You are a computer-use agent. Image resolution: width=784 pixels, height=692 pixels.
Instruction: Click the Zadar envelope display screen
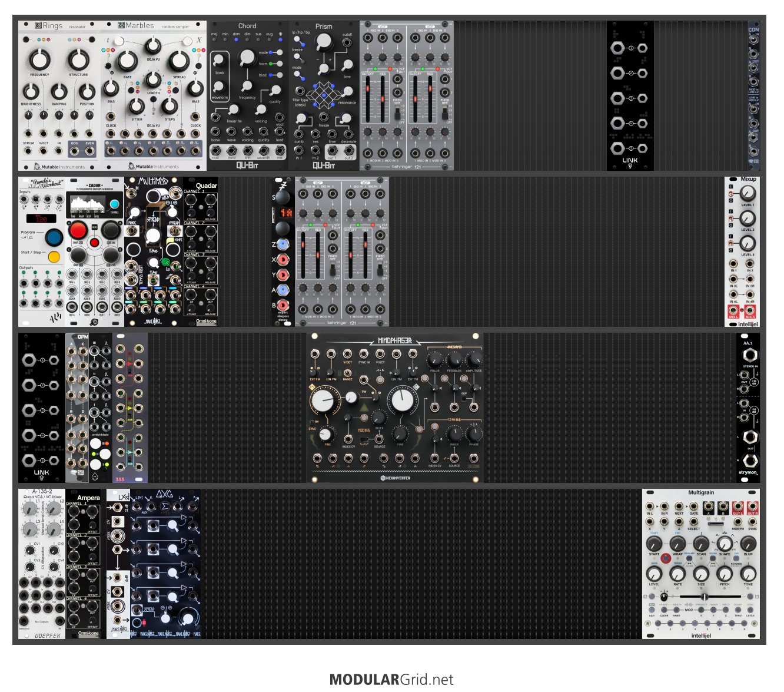pos(89,204)
